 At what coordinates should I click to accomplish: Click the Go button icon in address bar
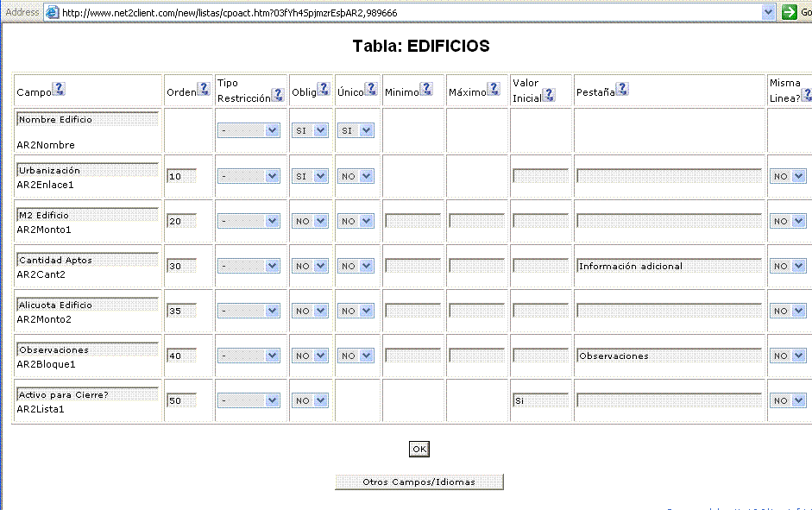click(789, 12)
